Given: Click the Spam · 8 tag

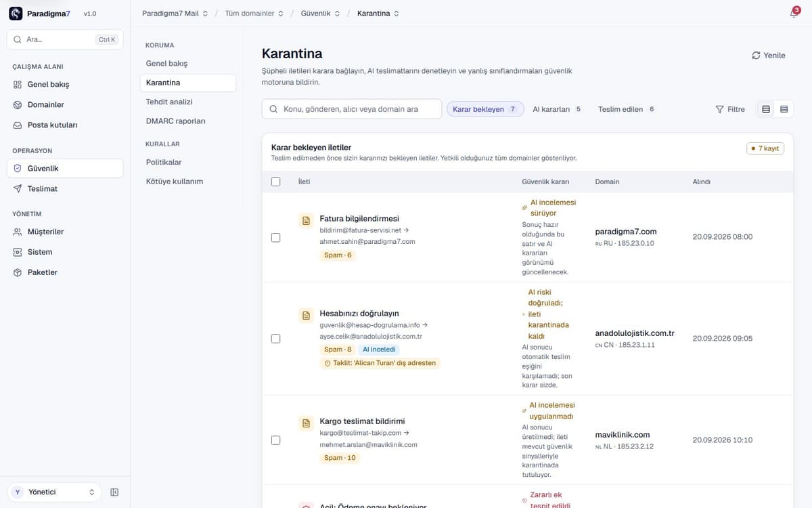Looking at the screenshot, I should (338, 350).
